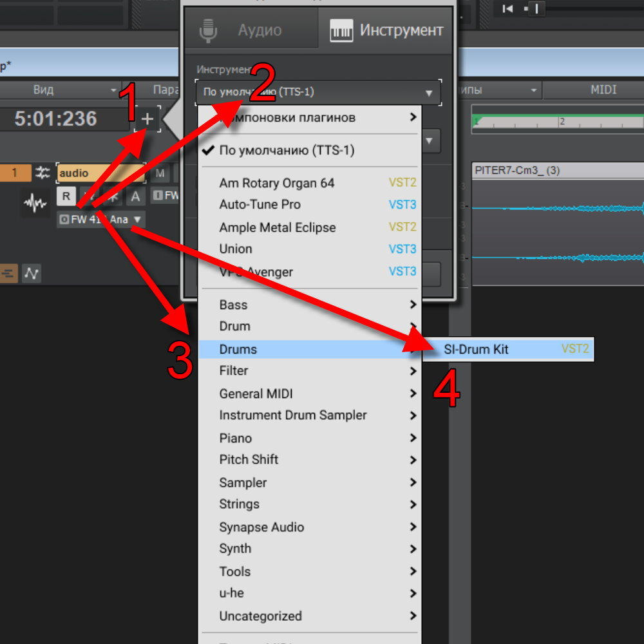The width and height of the screenshot is (644, 644).
Task: Switch to the Инструмент tab
Action: pyautogui.click(x=386, y=30)
